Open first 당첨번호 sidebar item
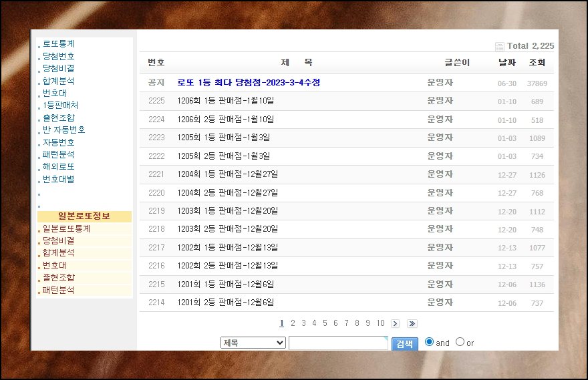 (x=58, y=56)
